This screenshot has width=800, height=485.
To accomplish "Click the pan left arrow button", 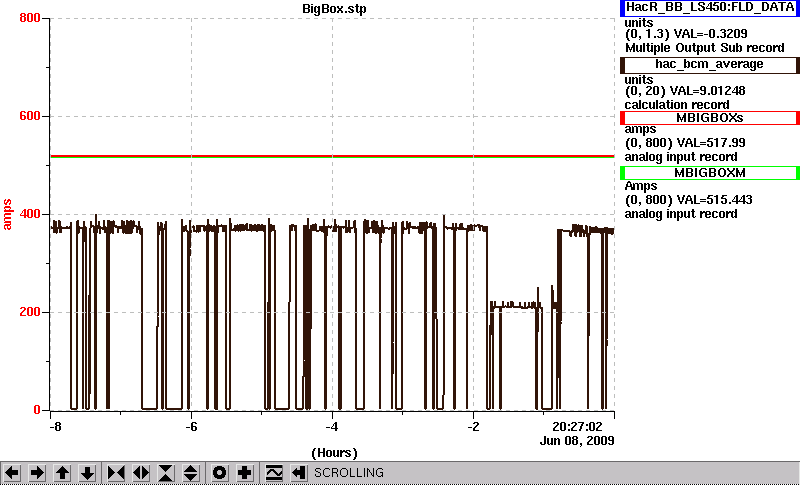I will click(12, 473).
